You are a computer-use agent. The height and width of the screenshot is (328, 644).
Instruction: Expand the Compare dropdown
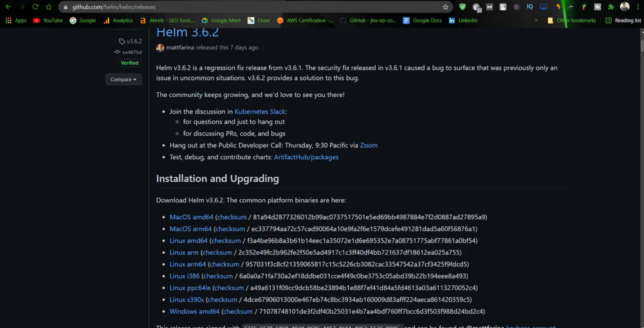click(x=123, y=79)
